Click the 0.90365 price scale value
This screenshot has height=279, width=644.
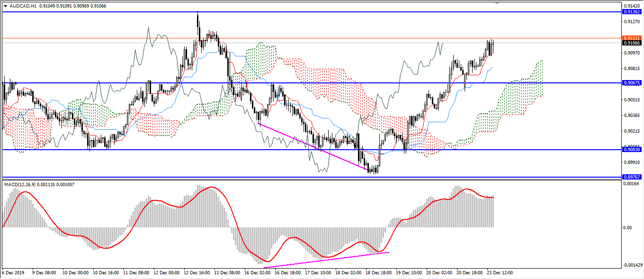pos(633,116)
